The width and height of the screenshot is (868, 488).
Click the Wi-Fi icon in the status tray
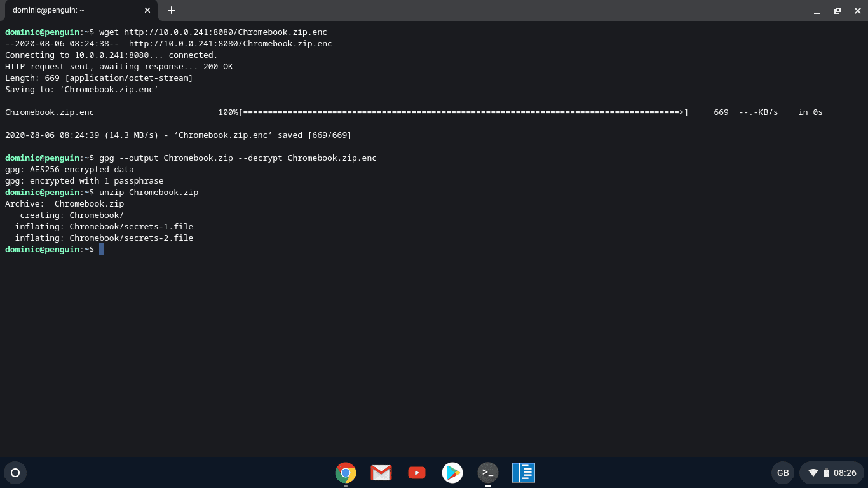814,473
